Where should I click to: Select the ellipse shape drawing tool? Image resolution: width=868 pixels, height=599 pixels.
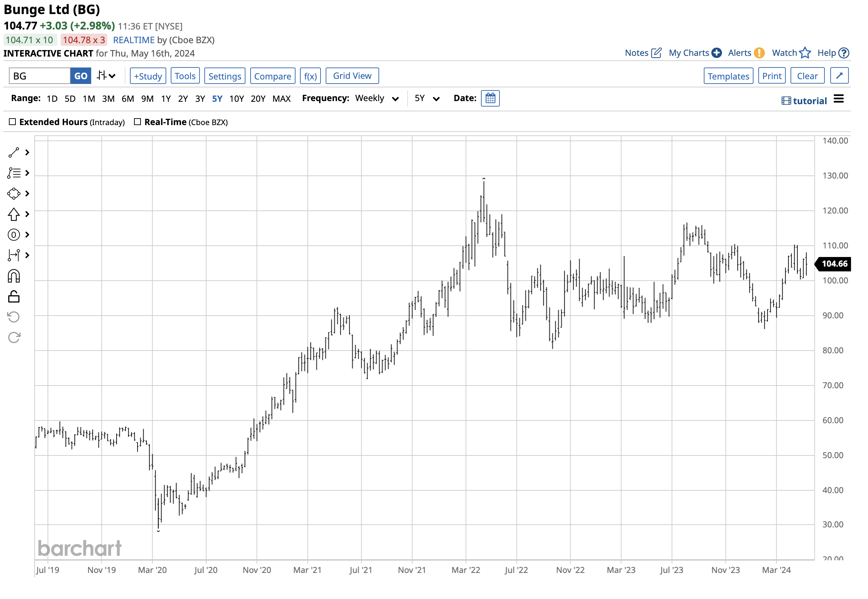coord(14,194)
